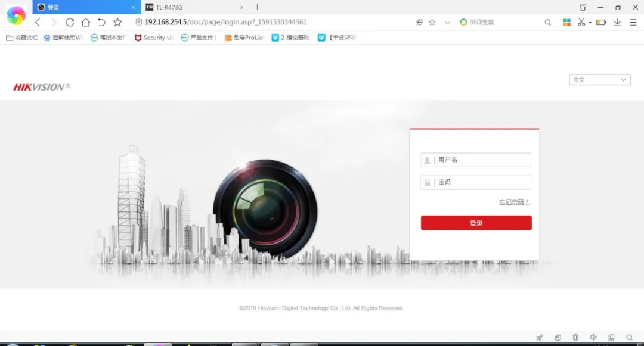Click the 用户名 username field
Image resolution: width=644 pixels, height=346 pixels.
(476, 160)
